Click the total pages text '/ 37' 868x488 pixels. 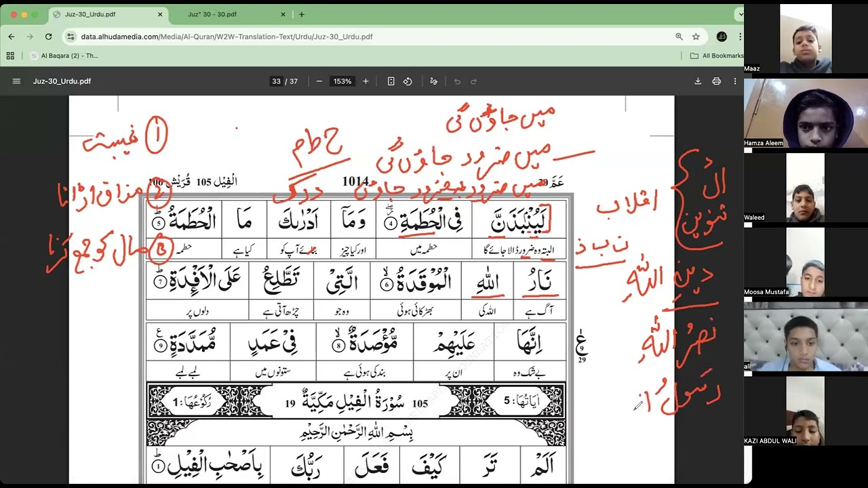(x=292, y=81)
